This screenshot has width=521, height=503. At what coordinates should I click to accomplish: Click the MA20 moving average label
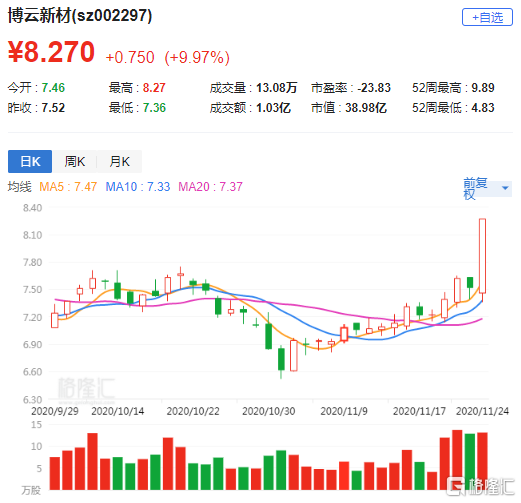pos(210,187)
